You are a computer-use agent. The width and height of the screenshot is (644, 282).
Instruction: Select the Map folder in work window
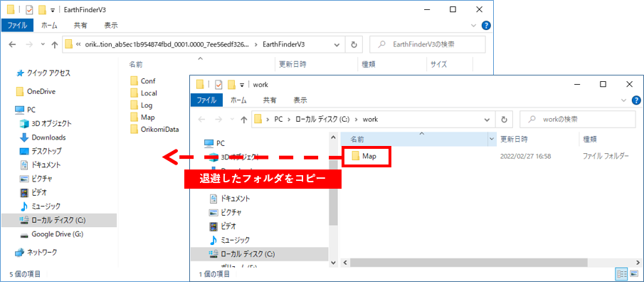pyautogui.click(x=364, y=156)
